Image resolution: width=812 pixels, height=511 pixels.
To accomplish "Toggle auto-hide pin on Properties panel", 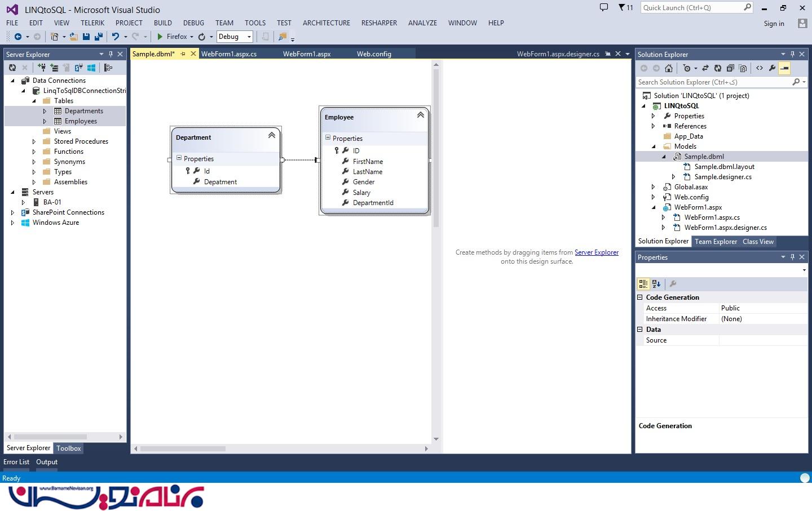I will 792,257.
